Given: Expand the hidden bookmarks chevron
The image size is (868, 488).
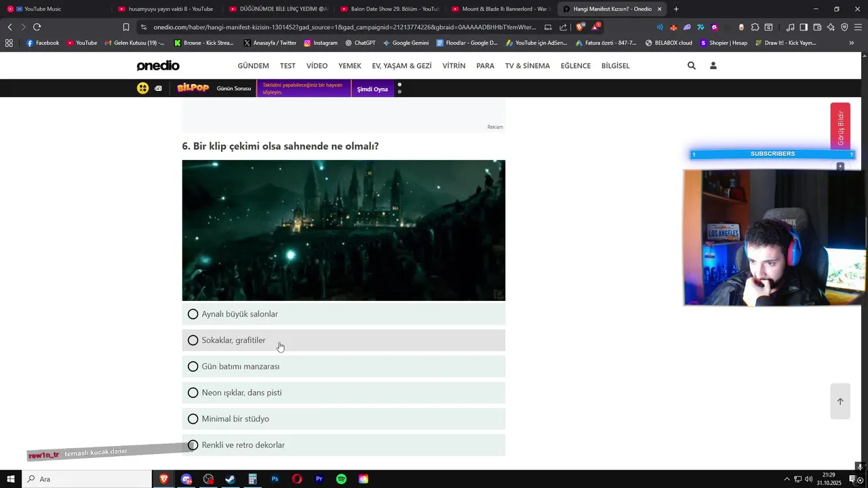Looking at the screenshot, I should pyautogui.click(x=852, y=43).
